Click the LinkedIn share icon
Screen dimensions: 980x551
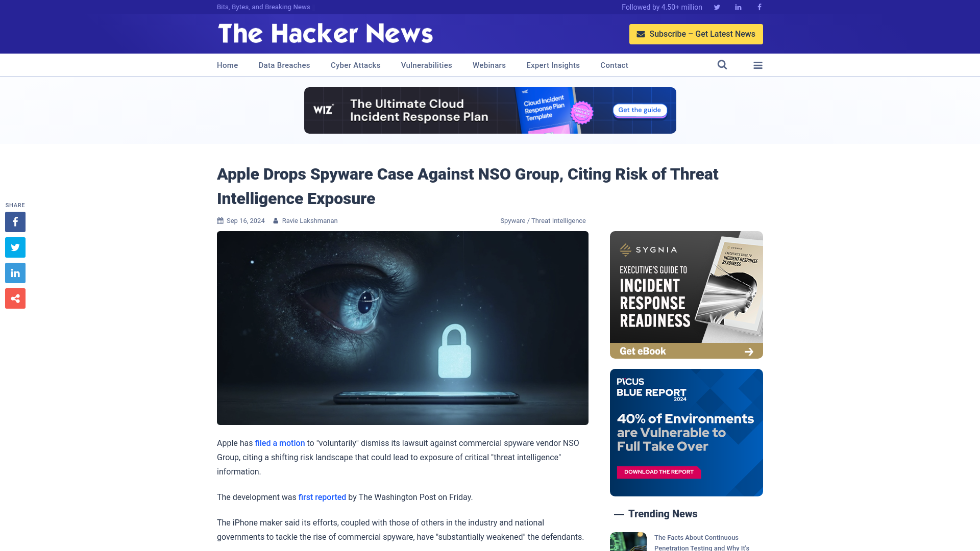(15, 272)
